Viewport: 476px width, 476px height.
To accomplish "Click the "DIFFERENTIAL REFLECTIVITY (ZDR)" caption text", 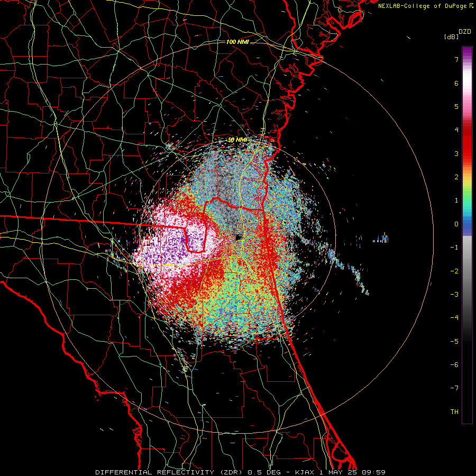I will click(x=170, y=472).
